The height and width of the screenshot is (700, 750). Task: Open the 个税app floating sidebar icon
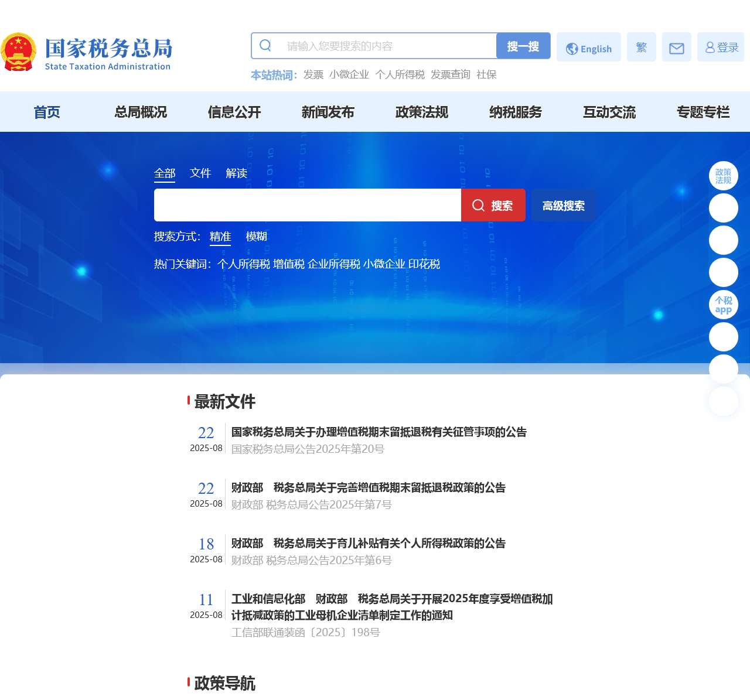pyautogui.click(x=724, y=305)
